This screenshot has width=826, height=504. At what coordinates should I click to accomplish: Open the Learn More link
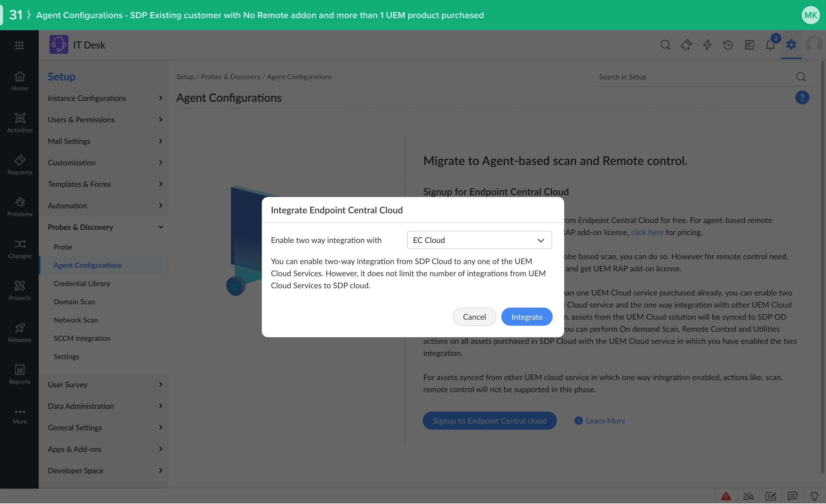click(x=600, y=421)
